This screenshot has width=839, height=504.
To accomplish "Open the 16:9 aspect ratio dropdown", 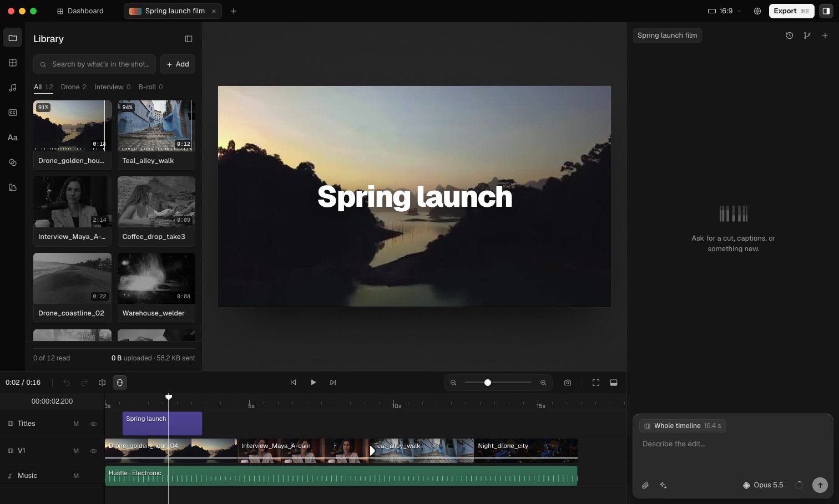I will [x=725, y=11].
